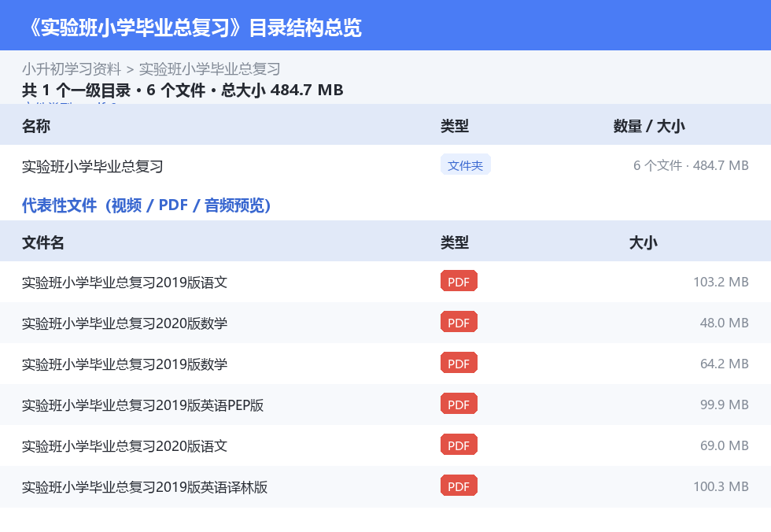
Task: Open file 实验班小学毕业总复习2019版语文
Action: tap(124, 283)
